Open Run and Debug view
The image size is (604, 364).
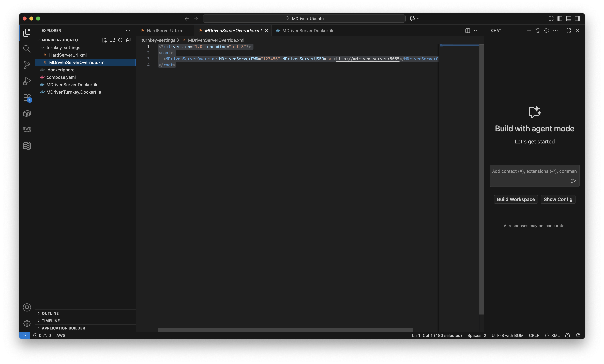(x=27, y=81)
